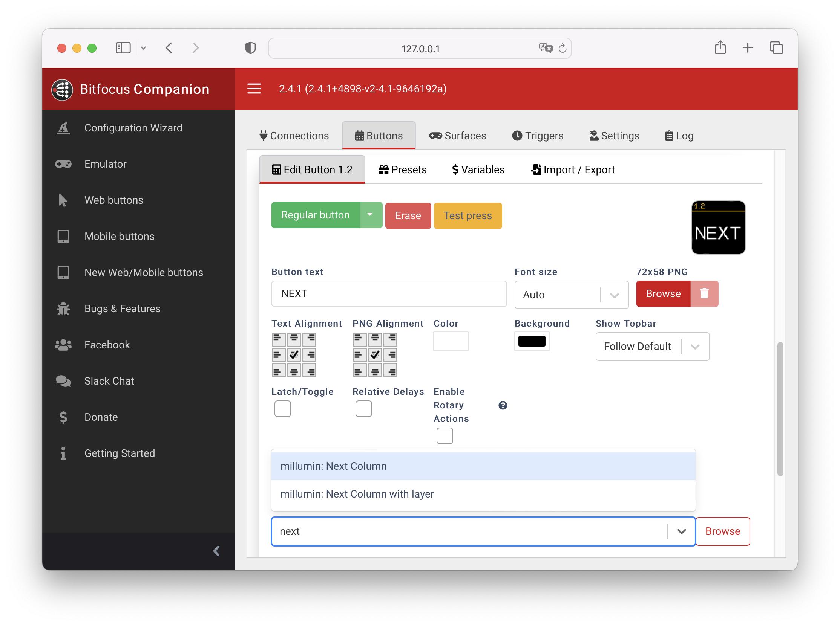The height and width of the screenshot is (626, 840).
Task: Click the Enable Rotary Actions help icon
Action: coord(503,405)
